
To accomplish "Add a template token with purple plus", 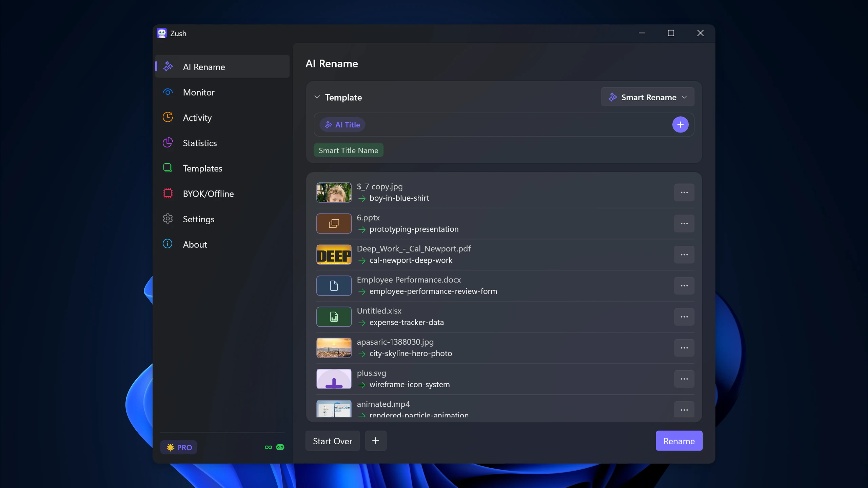I will (680, 125).
